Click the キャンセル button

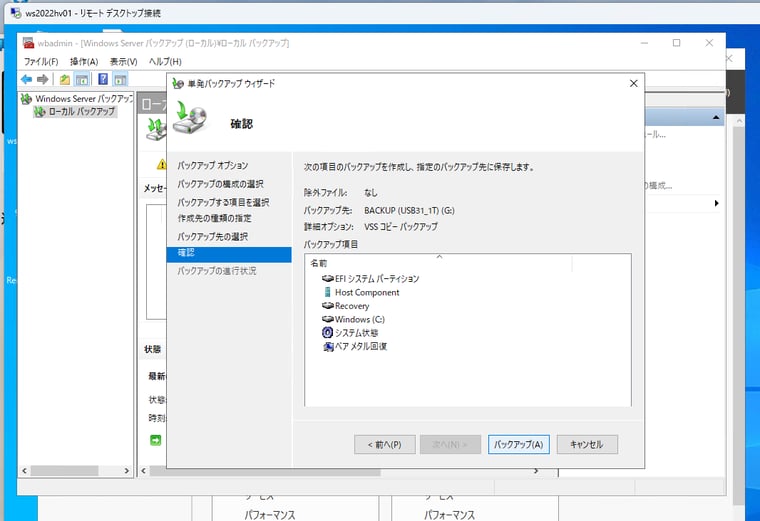587,444
